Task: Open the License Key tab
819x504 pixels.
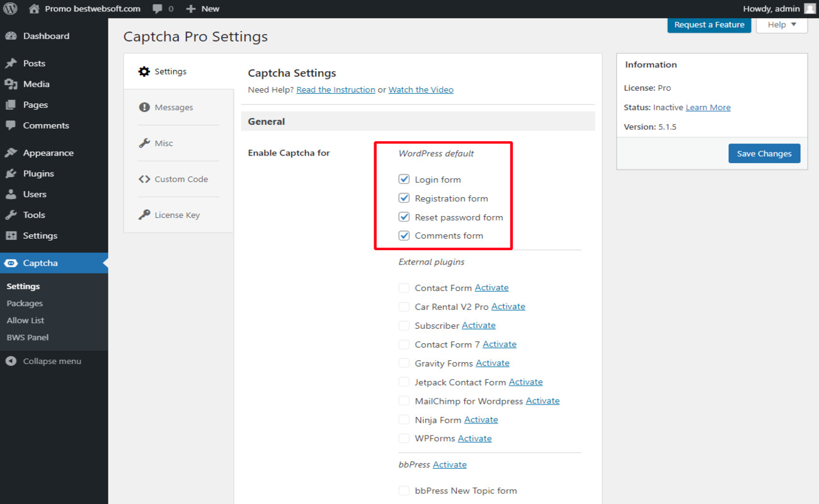Action: (178, 215)
